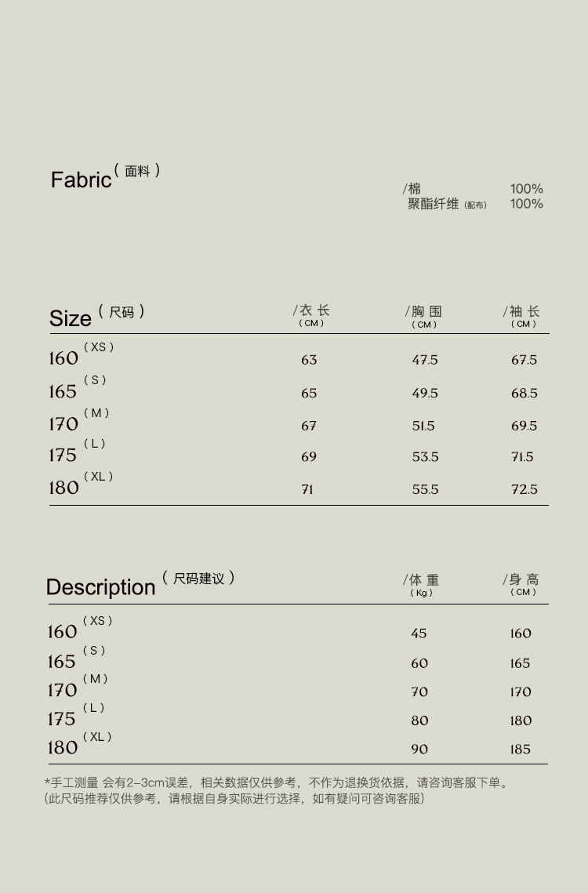Click the Fabric section heading
Screen dimensions: 588x893
point(82,180)
